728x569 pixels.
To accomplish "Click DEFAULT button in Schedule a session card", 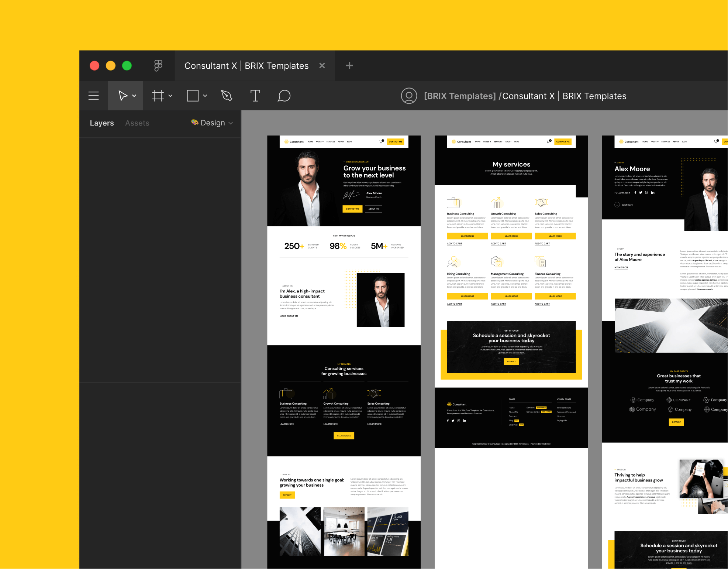I will [x=511, y=361].
